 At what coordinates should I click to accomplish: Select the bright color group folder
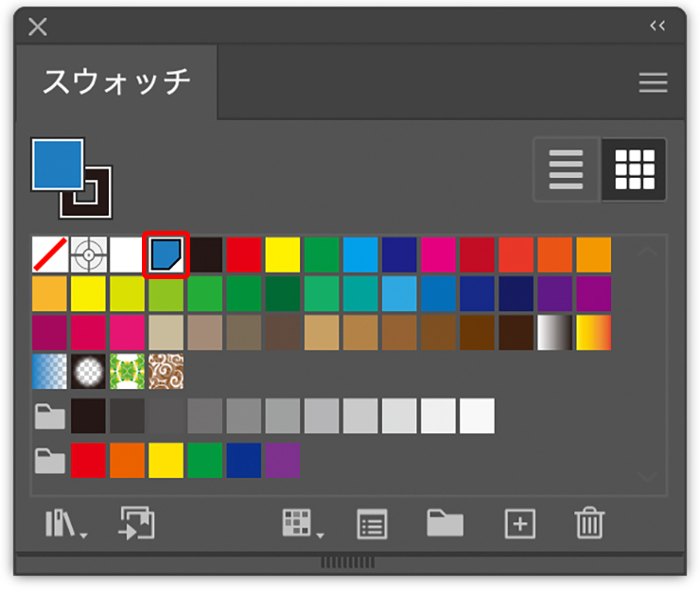[x=49, y=461]
